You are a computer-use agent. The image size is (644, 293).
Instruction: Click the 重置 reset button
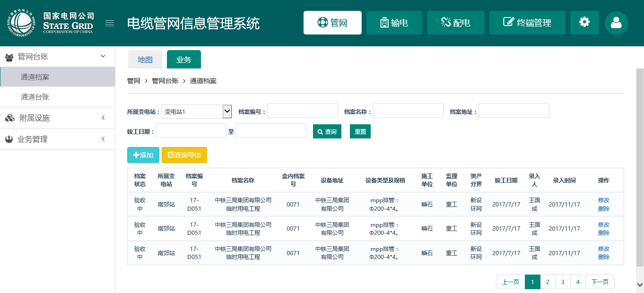pos(360,131)
